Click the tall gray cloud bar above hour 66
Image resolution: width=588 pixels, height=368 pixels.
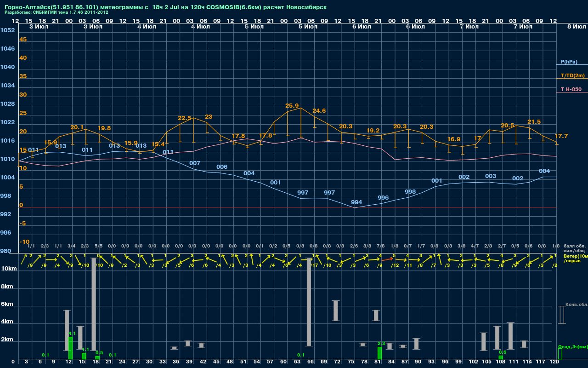click(x=309, y=302)
